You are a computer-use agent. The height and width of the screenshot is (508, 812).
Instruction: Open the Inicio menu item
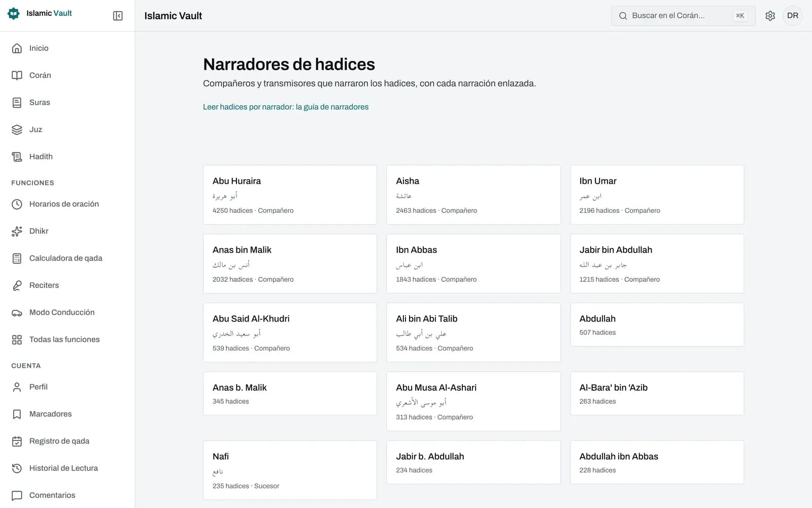point(67,48)
